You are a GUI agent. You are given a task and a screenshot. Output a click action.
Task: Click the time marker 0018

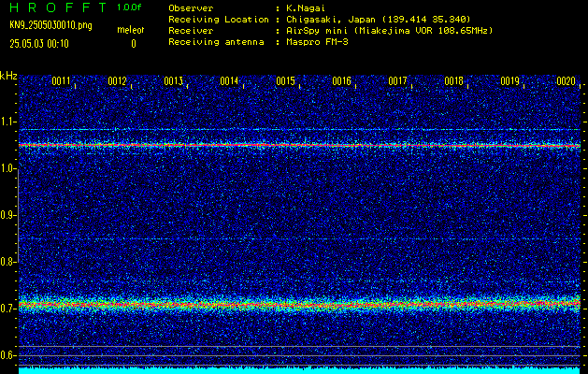pos(453,81)
